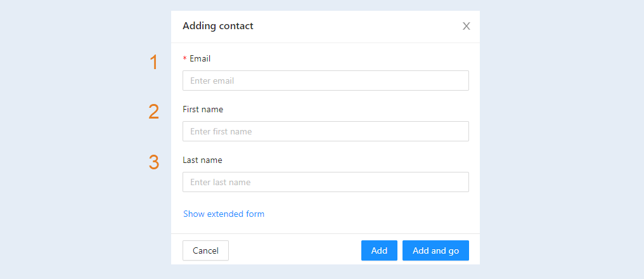Open the Show extended form link
The image size is (644, 279).
point(224,214)
